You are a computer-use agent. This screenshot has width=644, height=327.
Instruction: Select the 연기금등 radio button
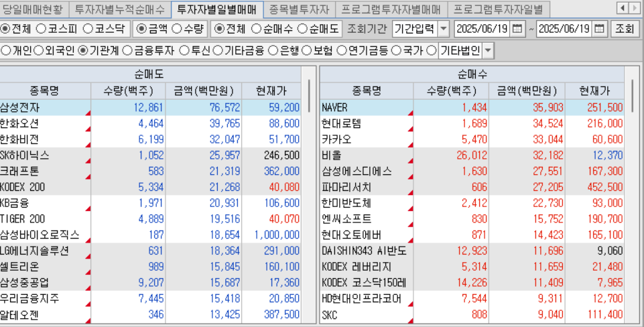pyautogui.click(x=341, y=50)
